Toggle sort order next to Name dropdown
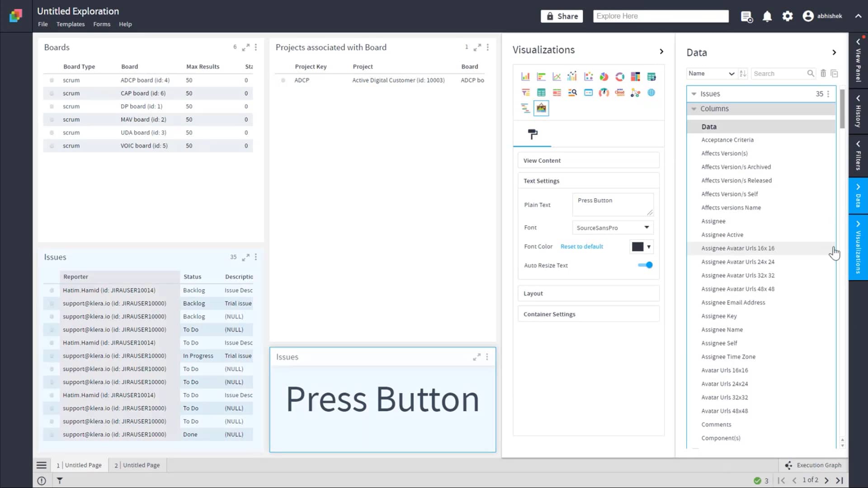Screen dimensions: 868x488 (x=743, y=73)
